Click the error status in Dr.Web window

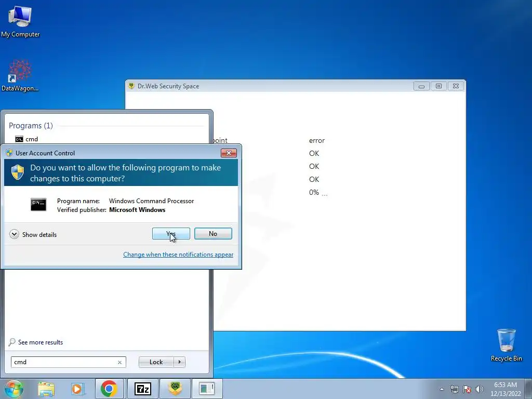pos(317,140)
